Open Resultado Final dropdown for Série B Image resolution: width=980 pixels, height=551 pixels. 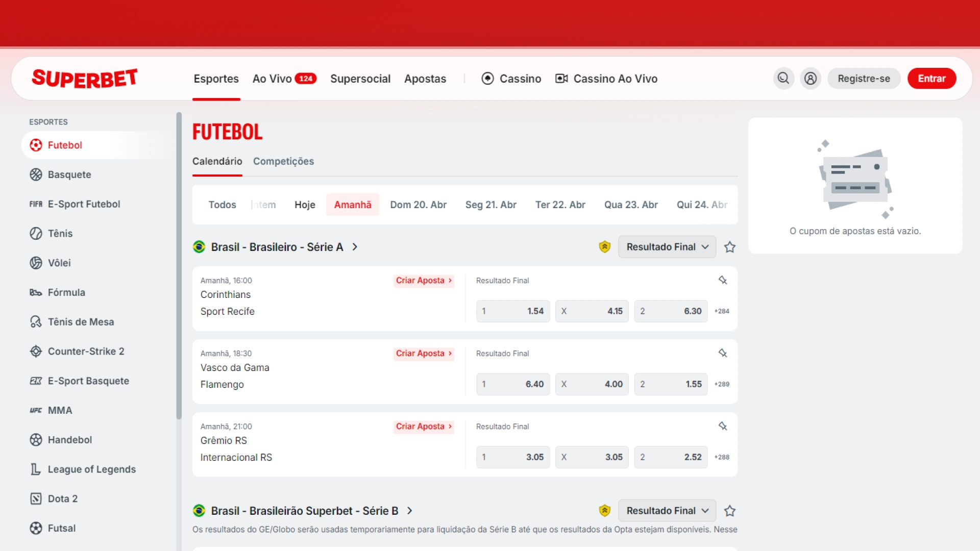pyautogui.click(x=667, y=511)
